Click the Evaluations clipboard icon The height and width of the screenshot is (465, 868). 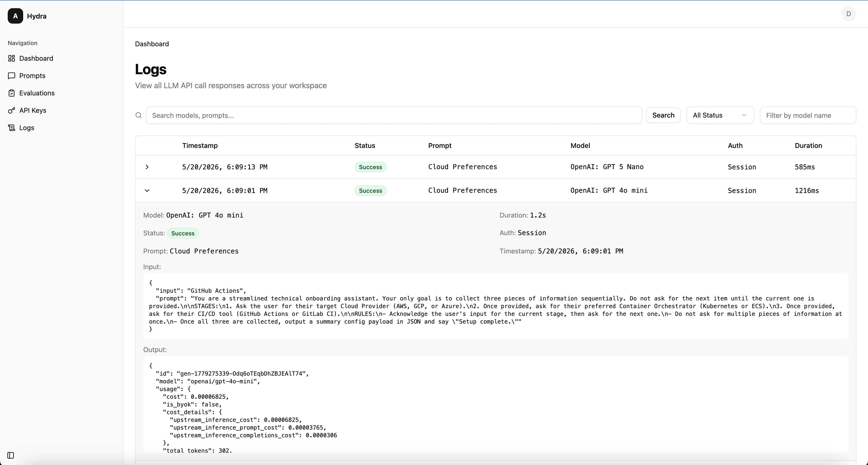click(12, 93)
